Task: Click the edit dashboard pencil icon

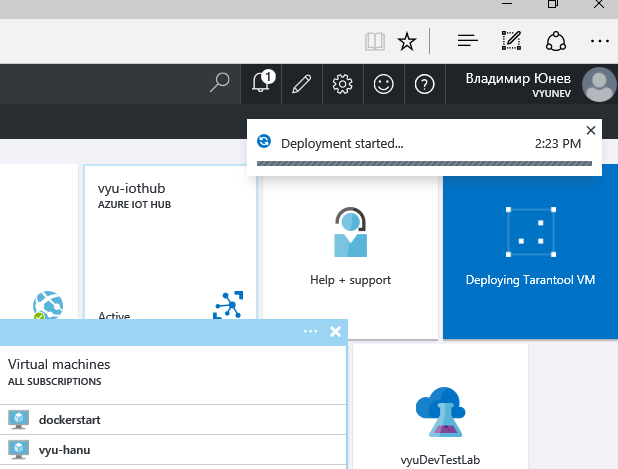Action: (301, 84)
